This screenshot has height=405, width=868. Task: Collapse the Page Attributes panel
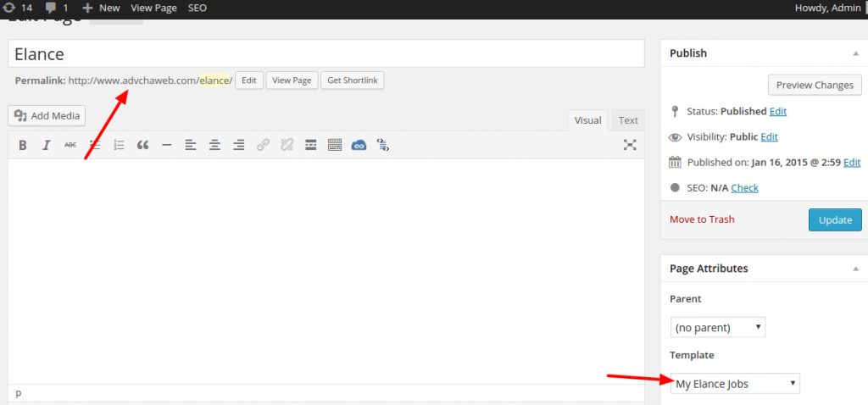pyautogui.click(x=854, y=269)
